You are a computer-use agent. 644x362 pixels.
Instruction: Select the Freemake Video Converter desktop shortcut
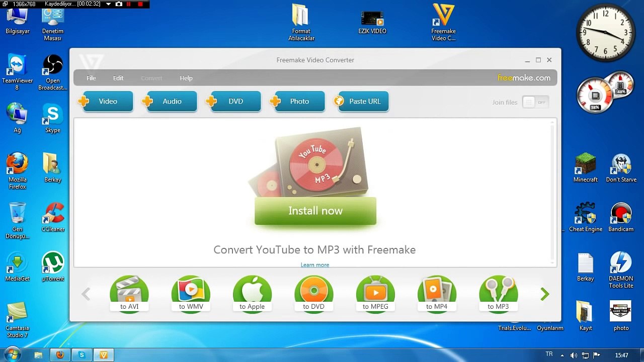pyautogui.click(x=443, y=23)
